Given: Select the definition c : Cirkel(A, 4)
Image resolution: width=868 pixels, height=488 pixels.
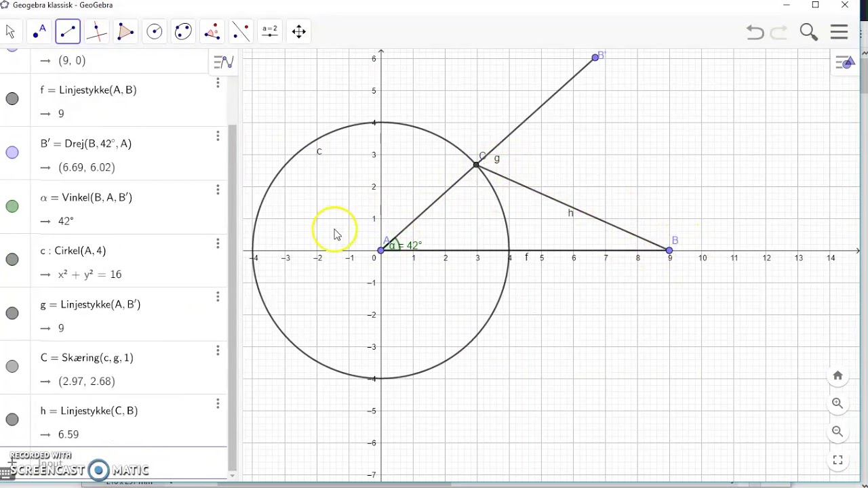Looking at the screenshot, I should (73, 251).
